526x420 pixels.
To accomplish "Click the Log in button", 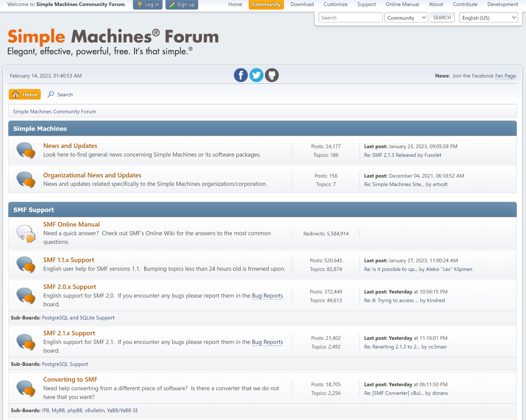I will pos(148,4).
